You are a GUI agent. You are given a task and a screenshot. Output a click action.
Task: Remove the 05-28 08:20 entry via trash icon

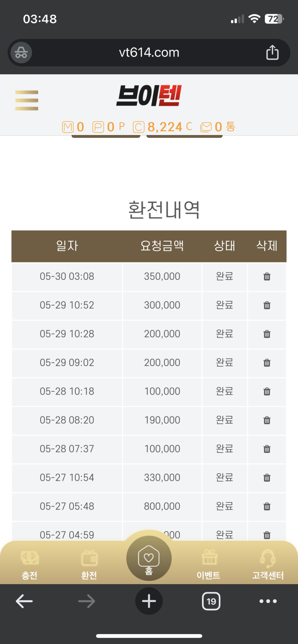[x=267, y=420]
